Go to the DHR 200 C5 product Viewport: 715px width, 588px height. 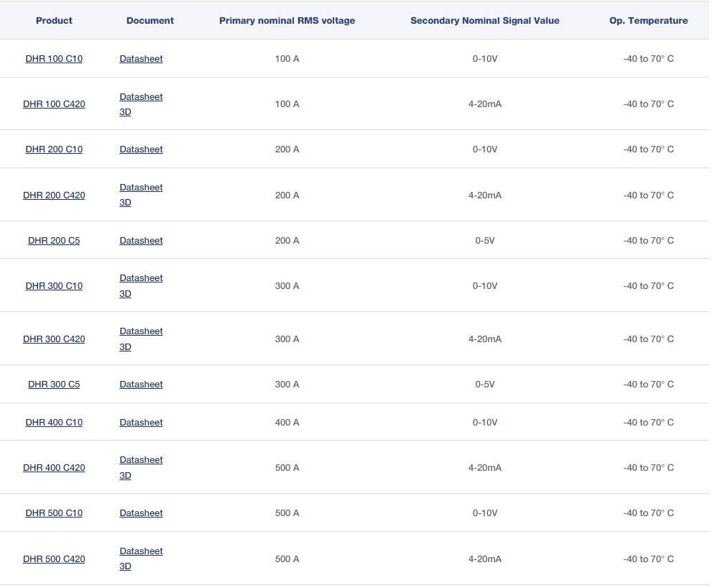54,241
